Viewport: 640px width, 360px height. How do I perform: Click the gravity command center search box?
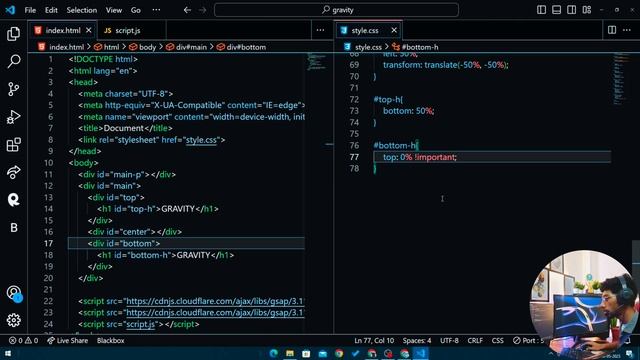(x=336, y=10)
